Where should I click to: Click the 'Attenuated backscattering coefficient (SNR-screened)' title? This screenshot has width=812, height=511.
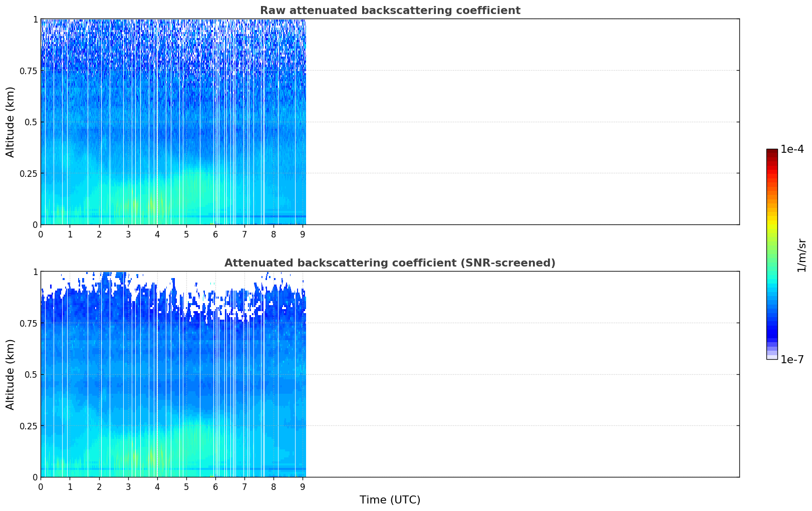[x=390, y=263]
